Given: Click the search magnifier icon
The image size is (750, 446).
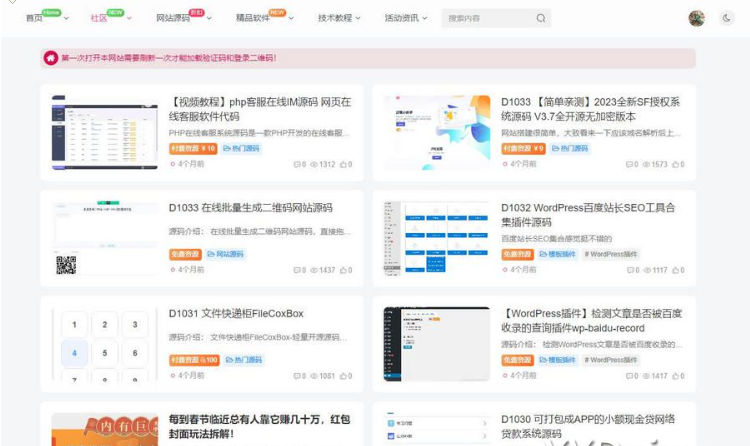Looking at the screenshot, I should click(x=541, y=18).
